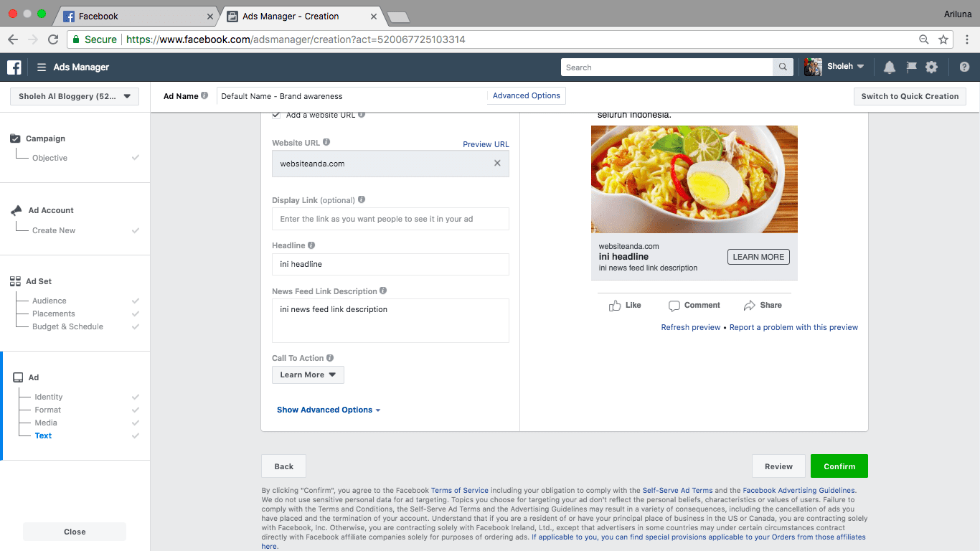The image size is (980, 551).
Task: Open the help question mark icon
Action: point(964,66)
